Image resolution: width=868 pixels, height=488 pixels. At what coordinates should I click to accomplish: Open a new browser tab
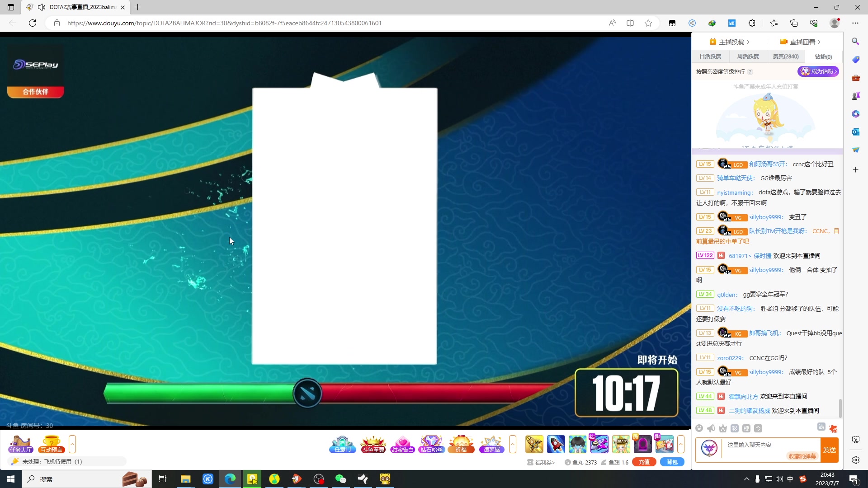138,7
